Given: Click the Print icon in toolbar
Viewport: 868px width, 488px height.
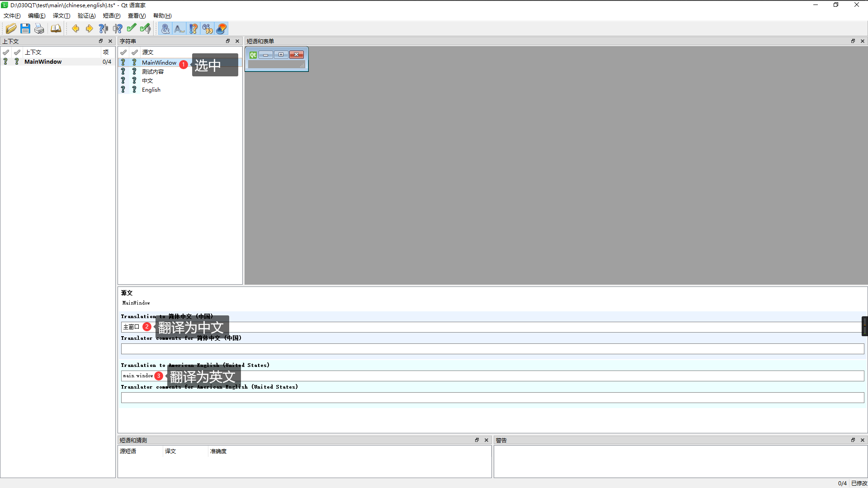Looking at the screenshot, I should 39,29.
